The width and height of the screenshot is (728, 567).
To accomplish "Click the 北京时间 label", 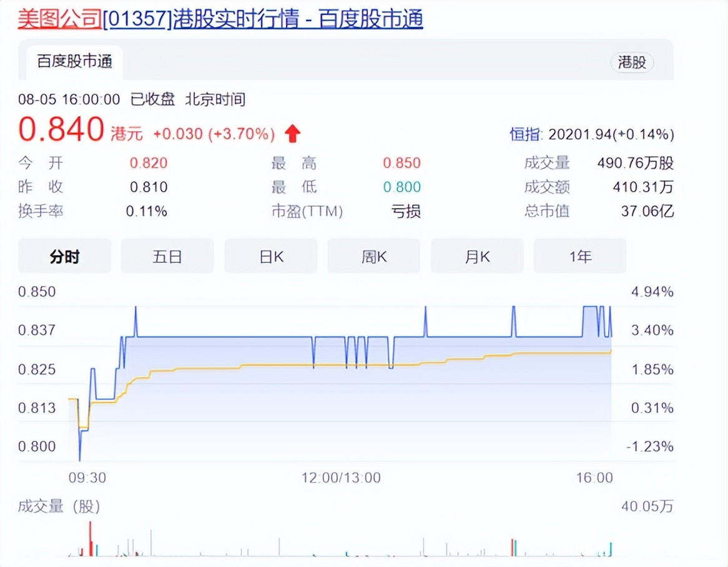I will (x=215, y=99).
